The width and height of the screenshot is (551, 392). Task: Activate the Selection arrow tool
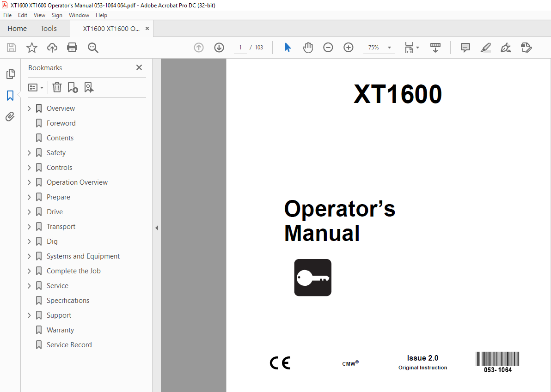288,48
